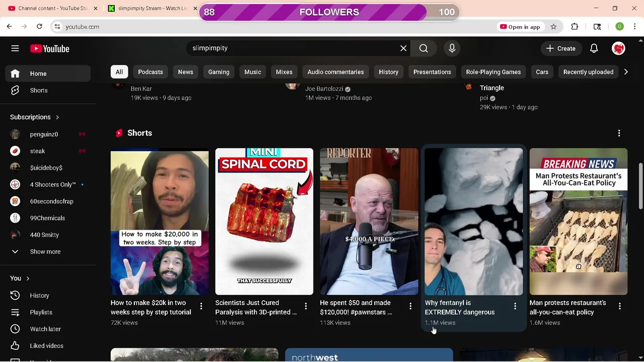Select the News filter chip
Viewport: 644px width, 362px height.
coord(185,72)
